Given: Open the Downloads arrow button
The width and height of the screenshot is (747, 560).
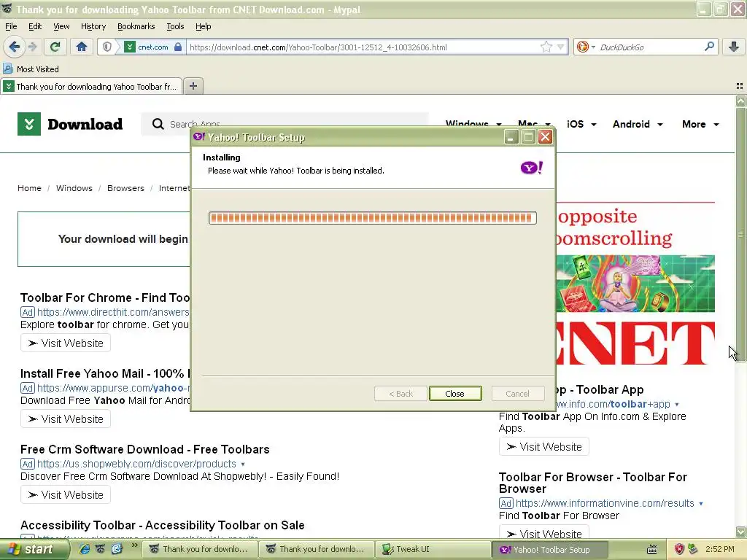Looking at the screenshot, I should [x=734, y=47].
